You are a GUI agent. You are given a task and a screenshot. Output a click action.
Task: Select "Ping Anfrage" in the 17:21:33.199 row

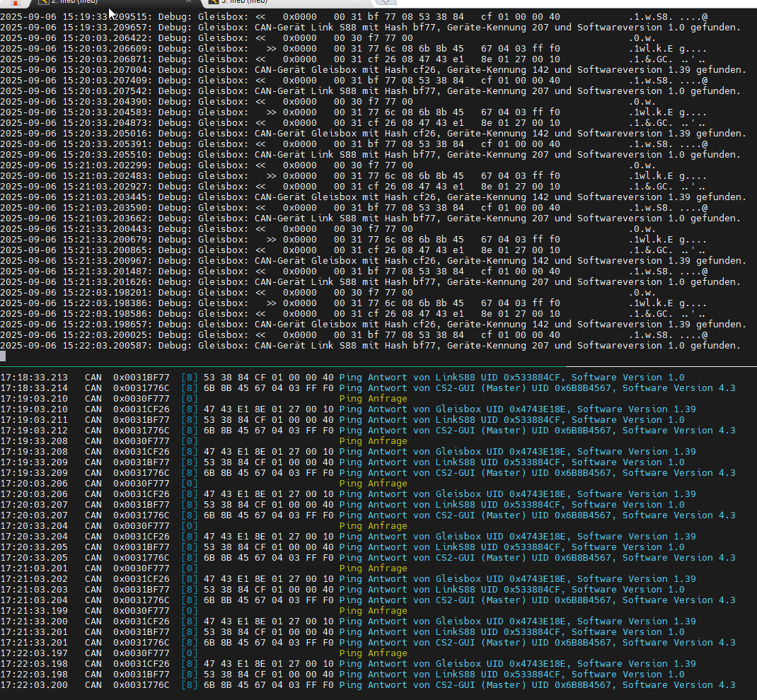click(x=373, y=611)
